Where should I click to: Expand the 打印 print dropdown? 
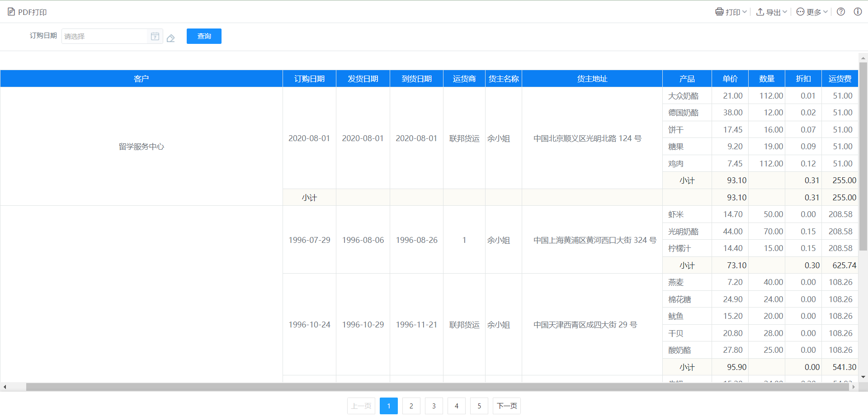(731, 12)
